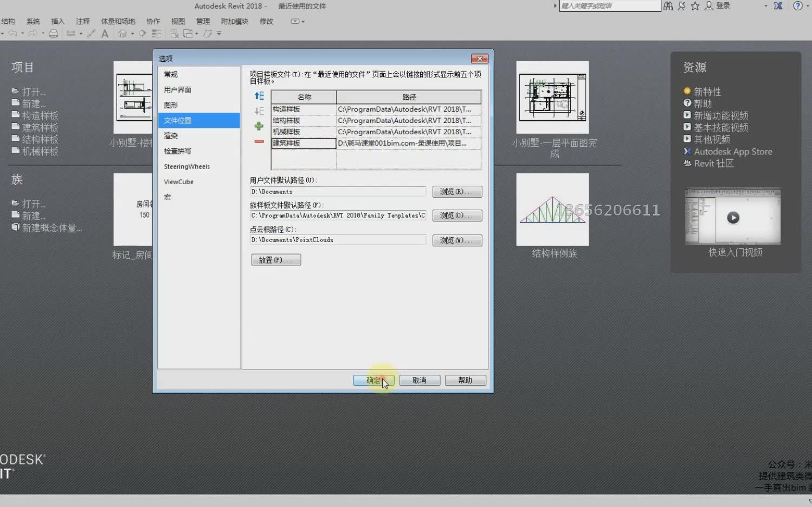This screenshot has width=812, height=507.
Task: Open the dropdown next to the align icon
Action: tap(81, 34)
